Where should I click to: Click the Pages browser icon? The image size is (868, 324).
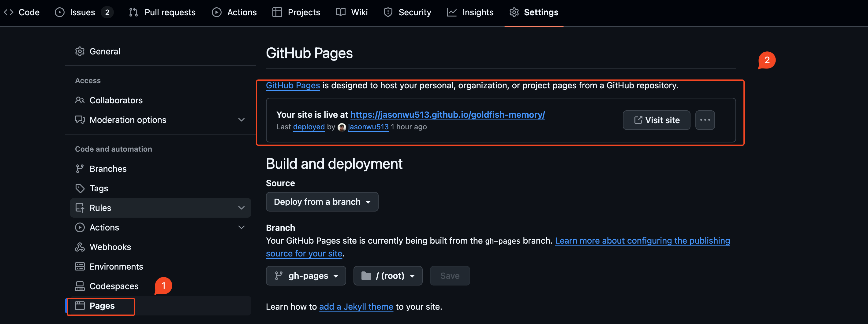[x=80, y=305]
